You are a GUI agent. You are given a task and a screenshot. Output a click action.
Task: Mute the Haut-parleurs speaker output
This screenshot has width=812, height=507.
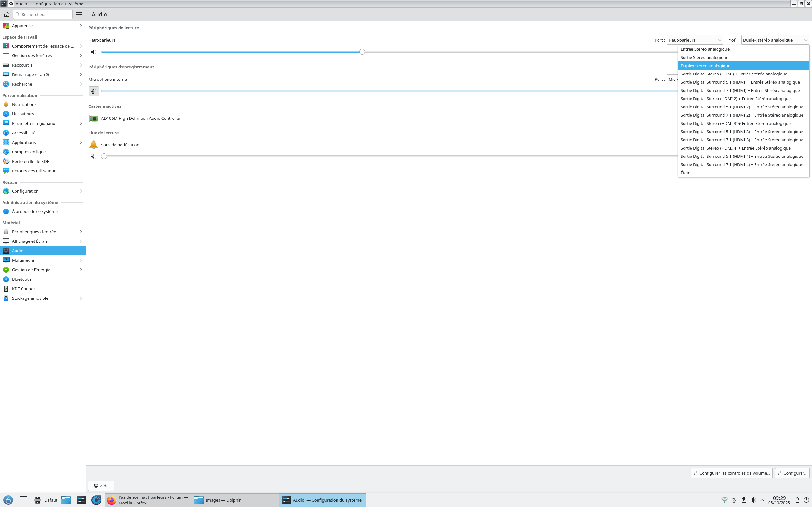(94, 52)
